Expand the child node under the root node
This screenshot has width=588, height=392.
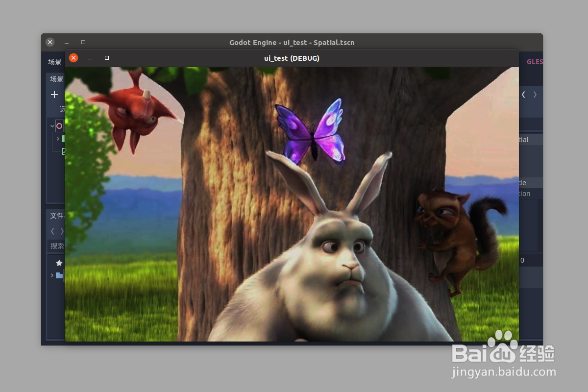[58, 139]
